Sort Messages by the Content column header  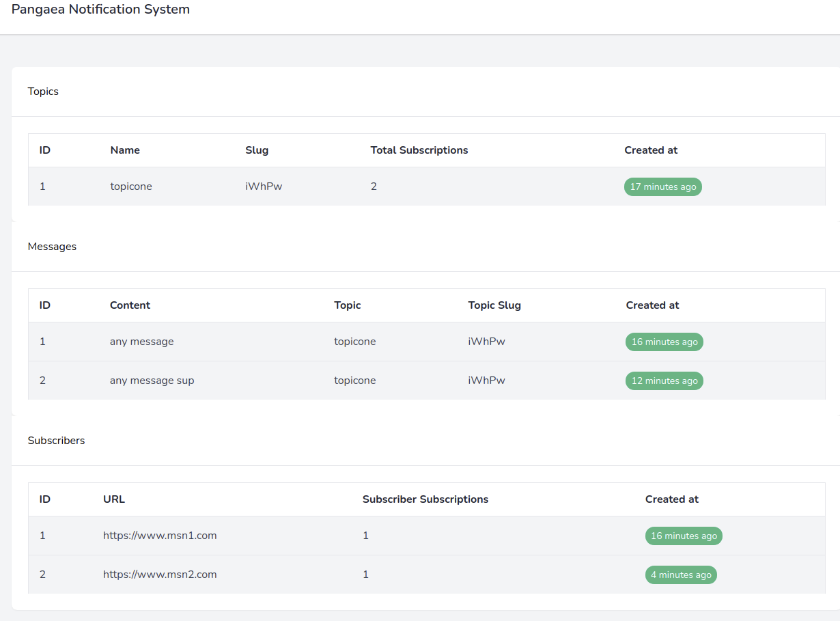[x=130, y=305]
